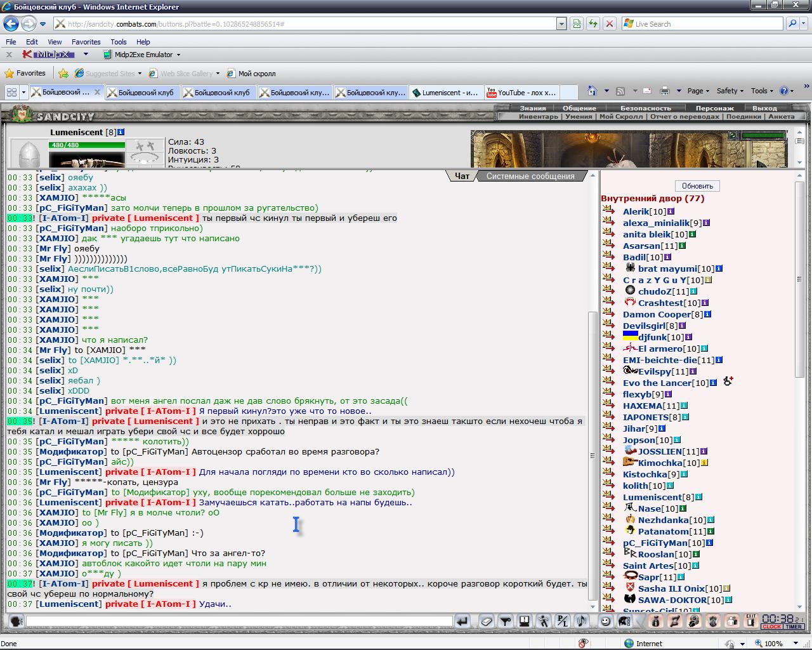This screenshot has width=812, height=650.
Task: Click the info icon beside Alerik[10]
Action: 671,211
